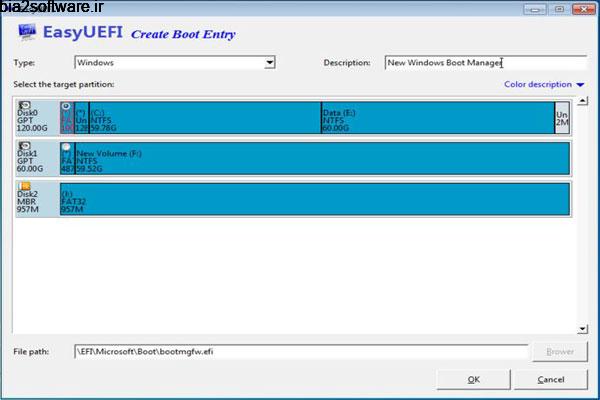
Task: Select the (I:) FAT32 957M partition
Action: pyautogui.click(x=315, y=199)
